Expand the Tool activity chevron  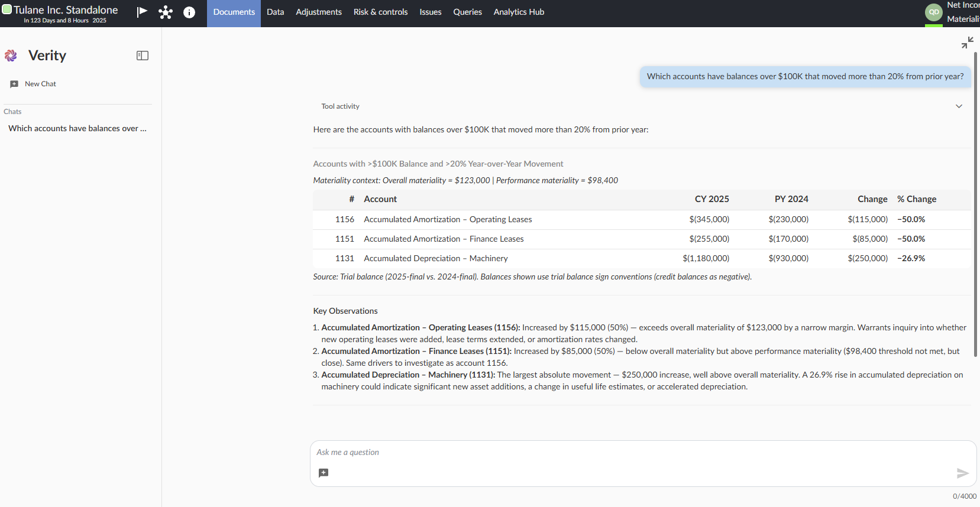[959, 106]
